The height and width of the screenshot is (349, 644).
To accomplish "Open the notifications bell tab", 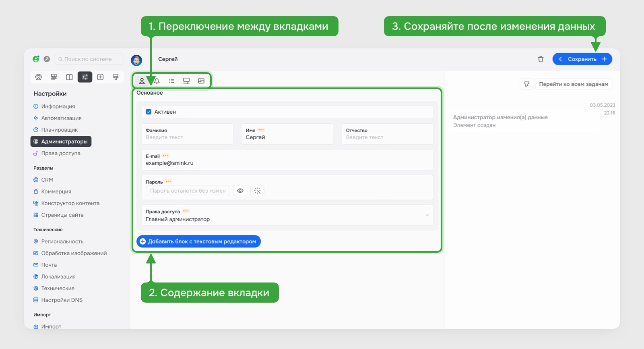I will 157,81.
